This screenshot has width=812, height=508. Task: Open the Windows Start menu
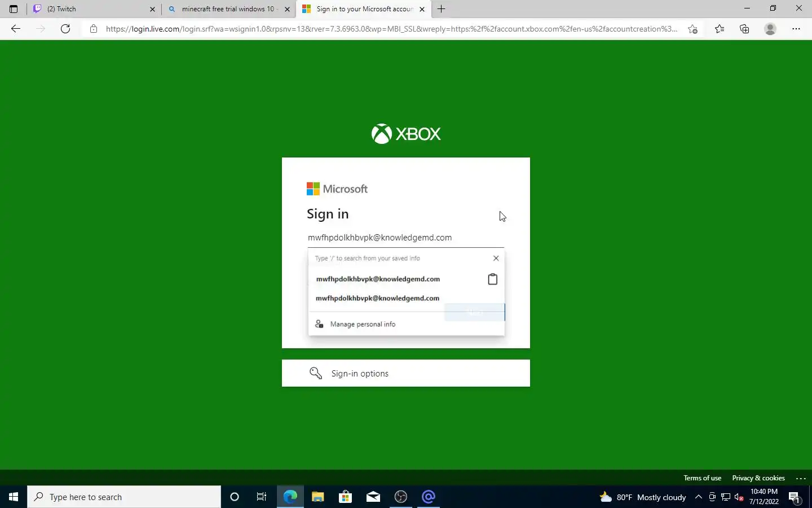point(14,497)
